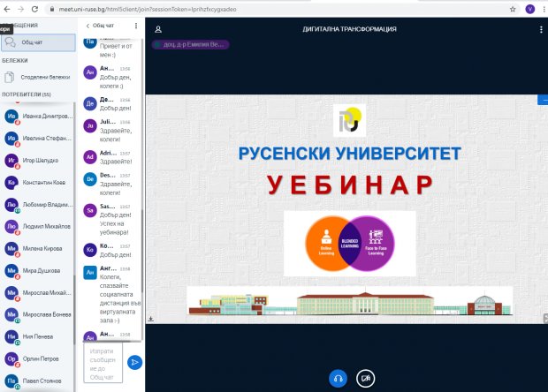Reload the page with the refresh icon
The image size is (548, 392).
click(34, 9)
